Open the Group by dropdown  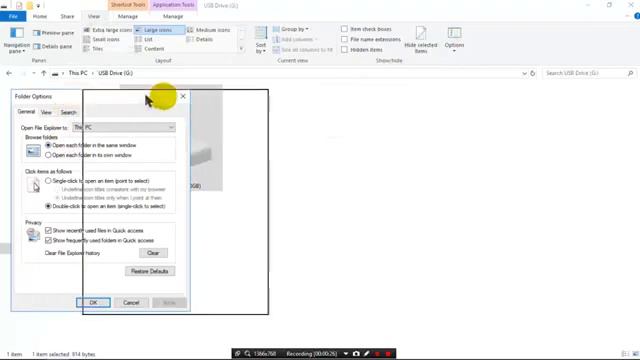click(291, 29)
